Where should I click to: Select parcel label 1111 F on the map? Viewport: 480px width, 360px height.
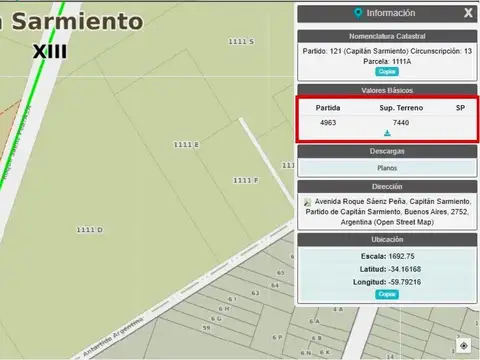click(246, 180)
